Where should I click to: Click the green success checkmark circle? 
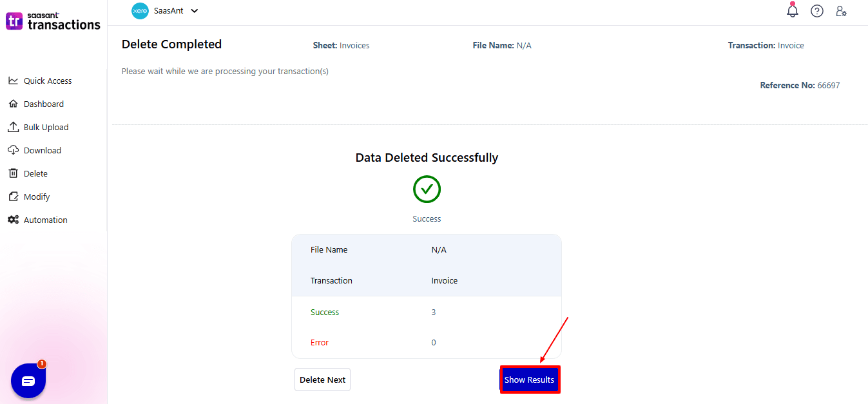427,189
